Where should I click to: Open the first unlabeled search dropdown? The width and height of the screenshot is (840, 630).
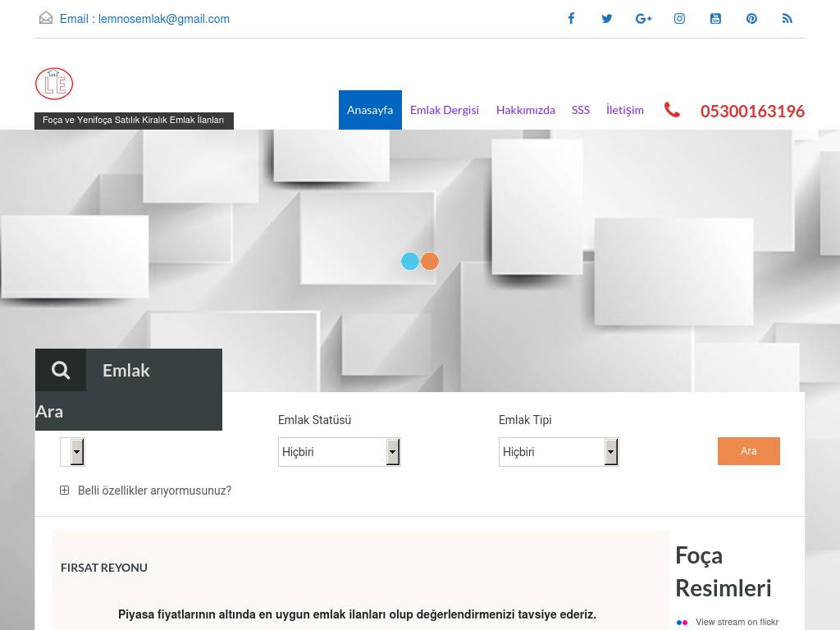tap(73, 452)
